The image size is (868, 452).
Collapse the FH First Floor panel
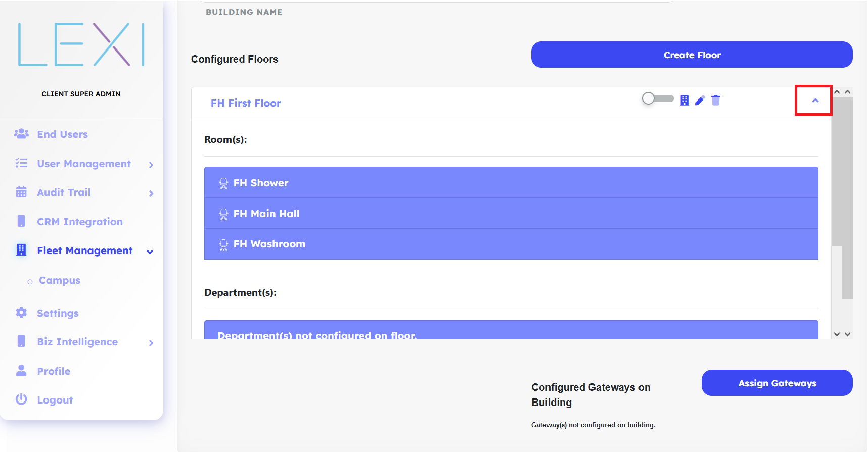pos(815,101)
